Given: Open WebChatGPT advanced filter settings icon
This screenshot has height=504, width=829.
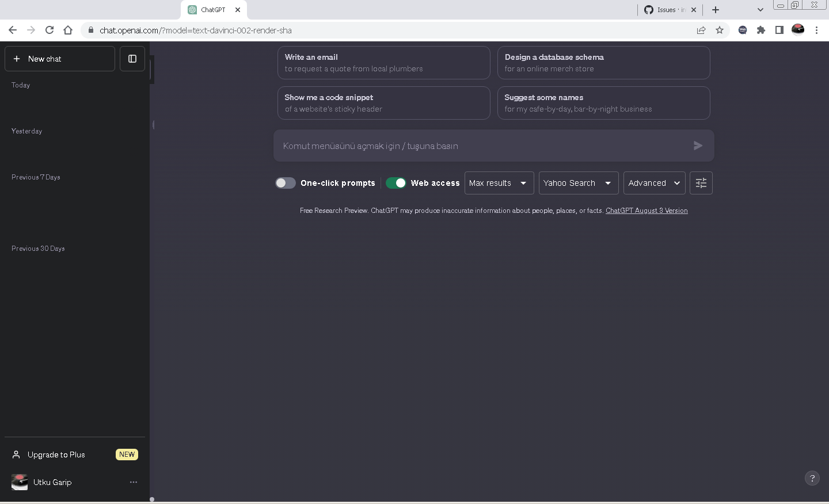Looking at the screenshot, I should tap(701, 183).
